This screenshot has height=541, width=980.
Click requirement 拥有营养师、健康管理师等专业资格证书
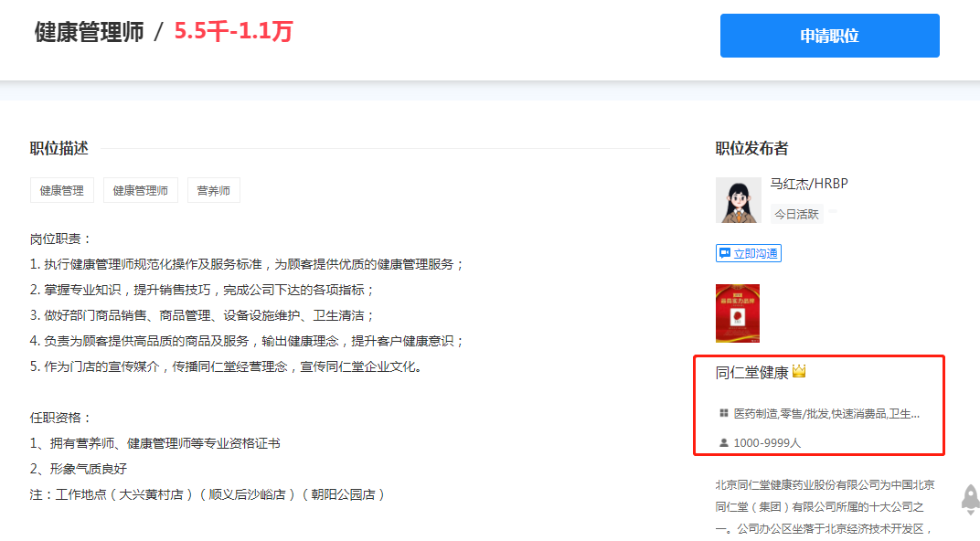pos(155,443)
